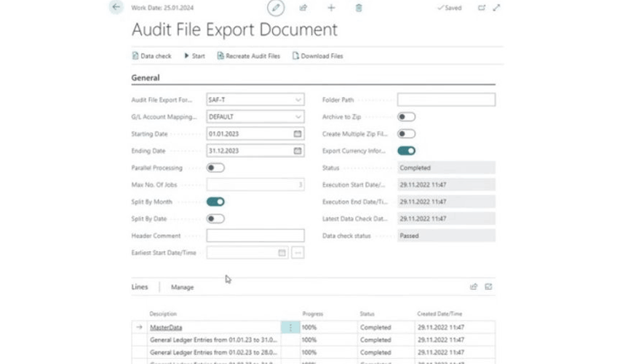Click the Status field showing Completed
This screenshot has width=644, height=364.
pos(446,167)
